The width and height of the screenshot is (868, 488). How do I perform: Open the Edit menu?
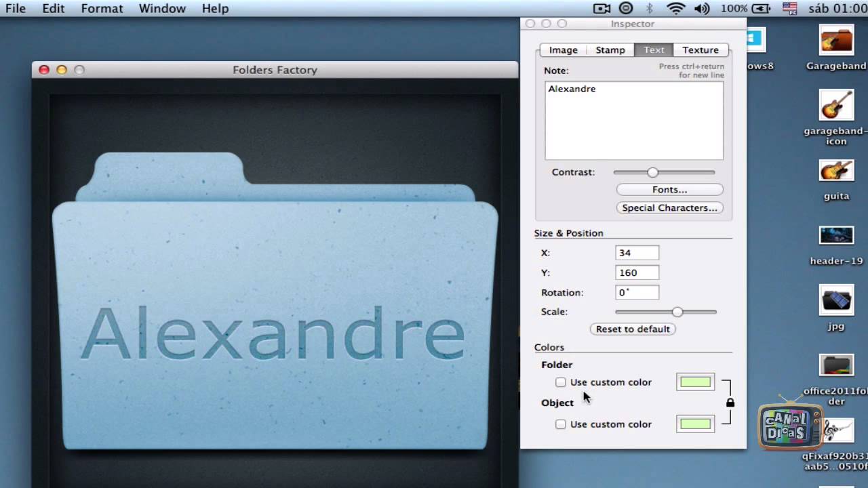53,8
